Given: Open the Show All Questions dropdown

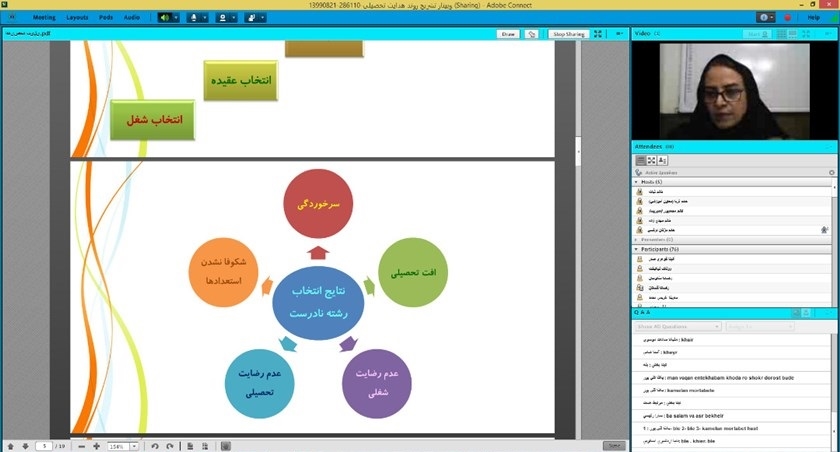Looking at the screenshot, I should [678, 327].
